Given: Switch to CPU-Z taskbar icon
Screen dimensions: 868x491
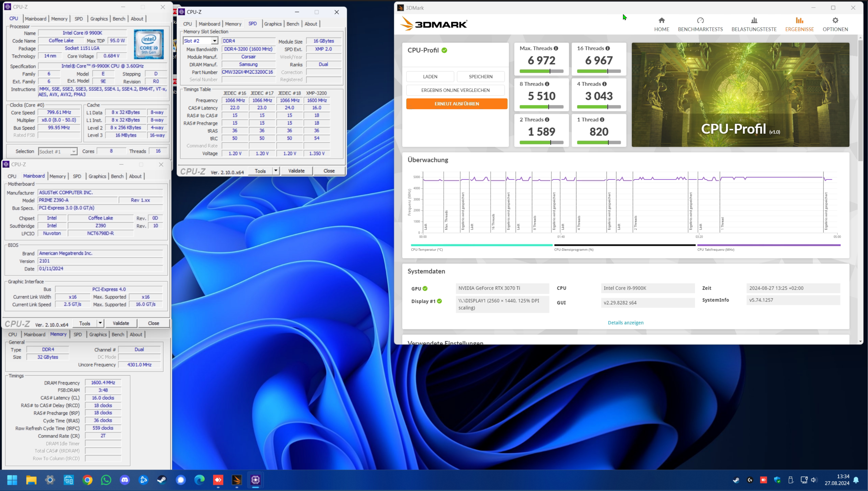Looking at the screenshot, I should point(255,479).
